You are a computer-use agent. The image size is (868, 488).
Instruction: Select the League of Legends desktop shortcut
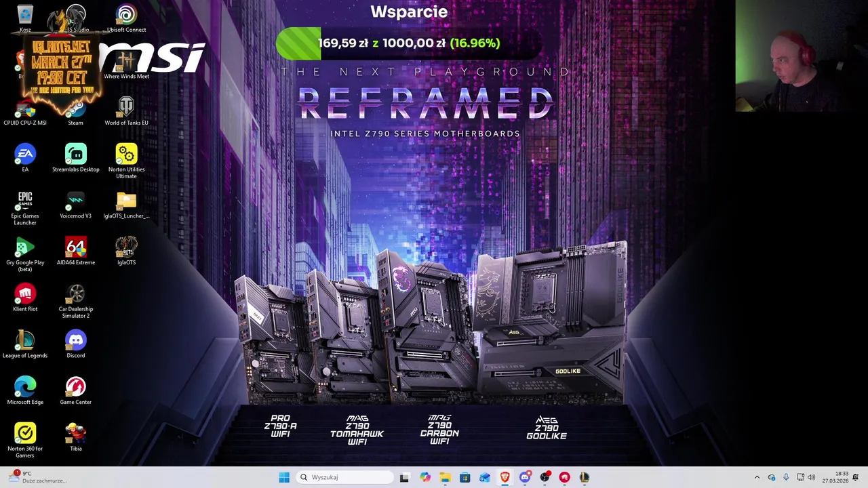[25, 344]
